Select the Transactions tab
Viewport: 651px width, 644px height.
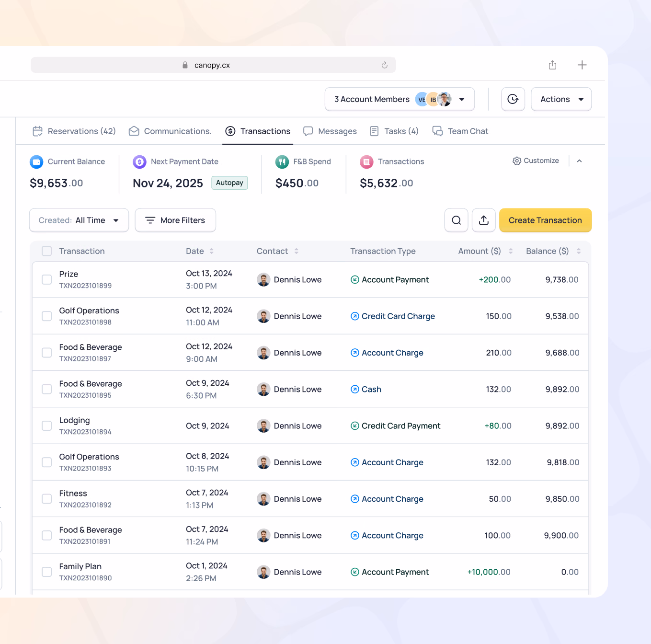pos(258,131)
